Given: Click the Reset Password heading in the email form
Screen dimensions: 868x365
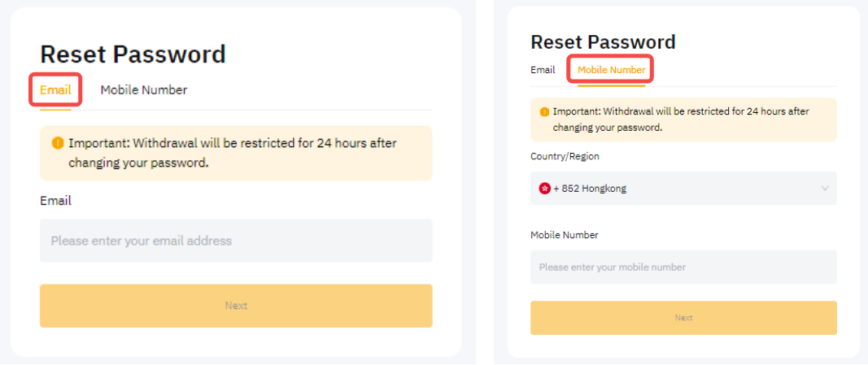Looking at the screenshot, I should (133, 54).
